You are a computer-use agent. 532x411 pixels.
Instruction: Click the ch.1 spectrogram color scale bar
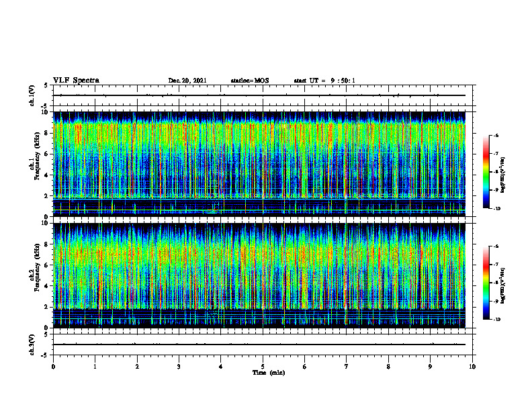pos(486,172)
